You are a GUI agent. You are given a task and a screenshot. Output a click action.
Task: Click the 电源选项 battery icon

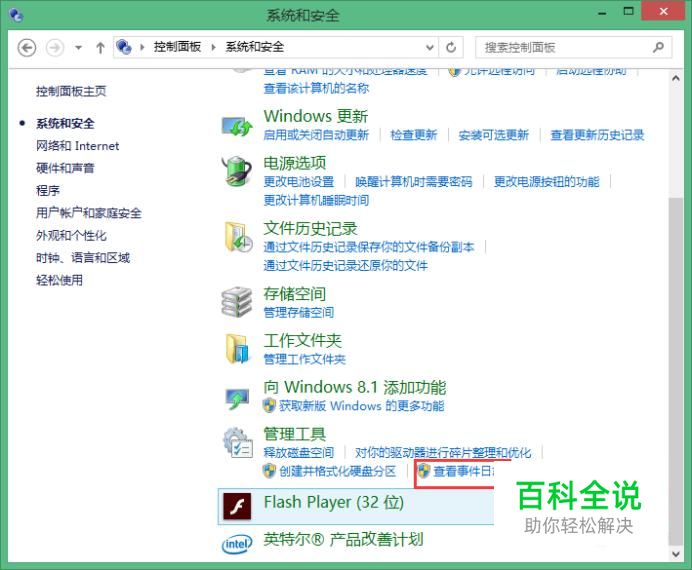click(237, 172)
